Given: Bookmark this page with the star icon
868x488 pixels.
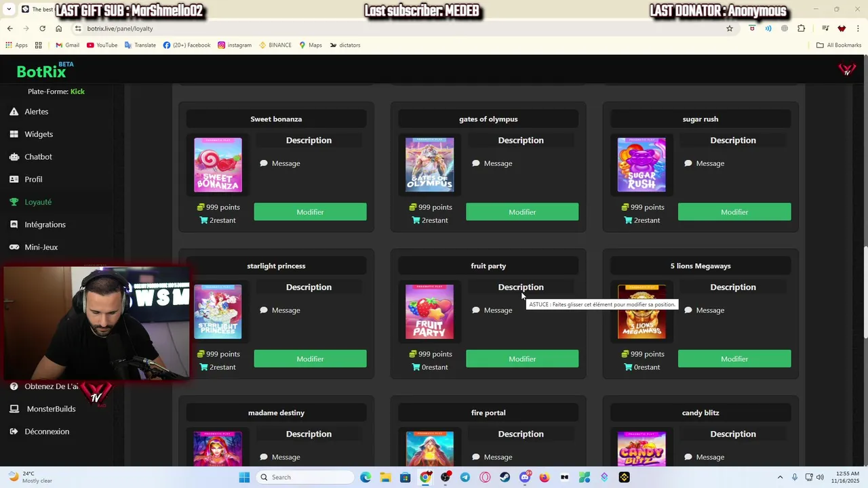Looking at the screenshot, I should pos(730,28).
